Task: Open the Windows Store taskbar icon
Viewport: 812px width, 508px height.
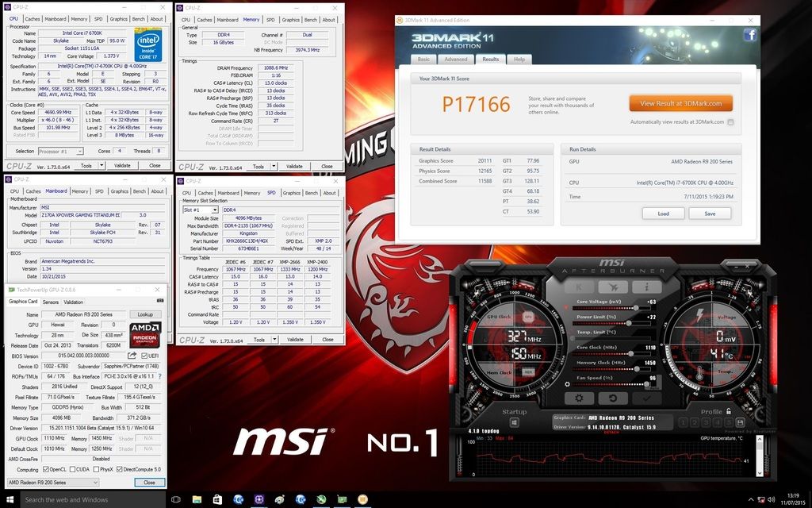Action: coord(217,500)
